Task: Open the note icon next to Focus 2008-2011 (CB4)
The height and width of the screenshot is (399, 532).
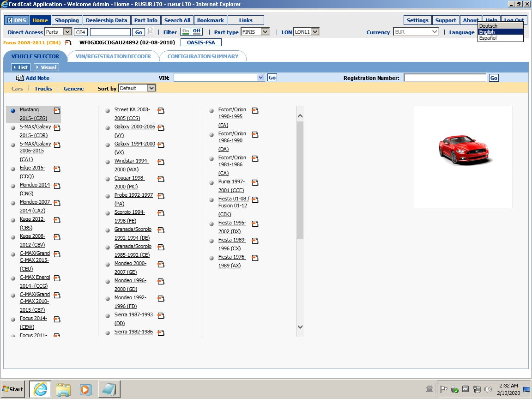Action: (x=67, y=42)
